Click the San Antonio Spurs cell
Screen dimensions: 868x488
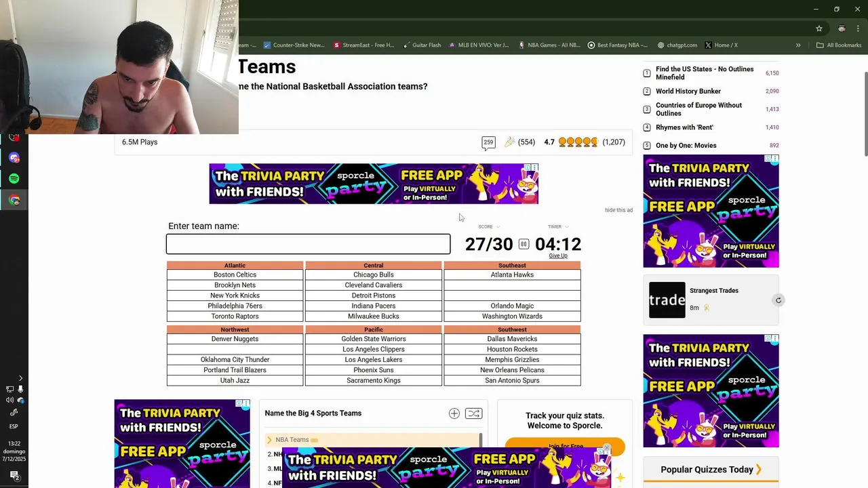click(512, 380)
